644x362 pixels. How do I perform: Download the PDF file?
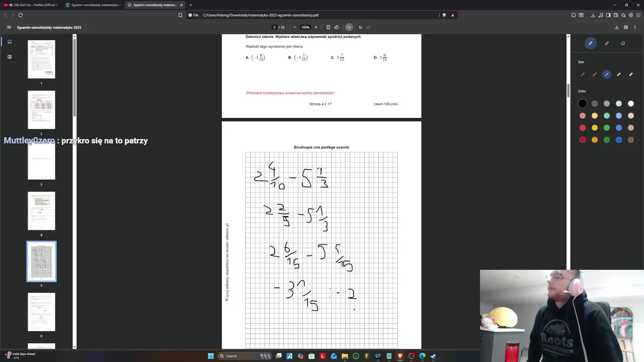click(617, 27)
